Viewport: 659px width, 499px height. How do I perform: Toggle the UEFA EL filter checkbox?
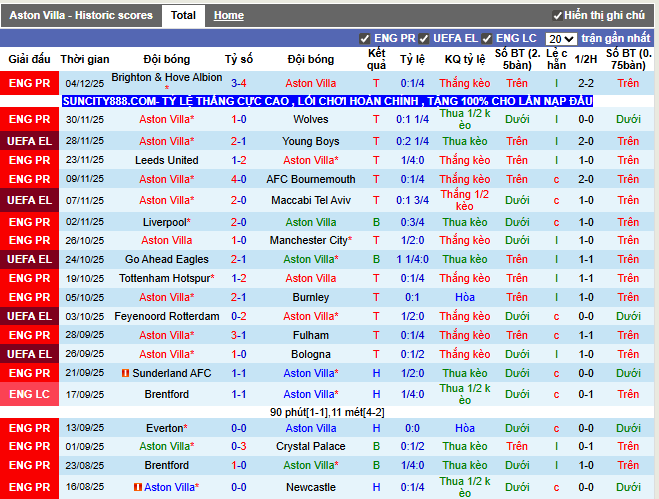[x=423, y=39]
